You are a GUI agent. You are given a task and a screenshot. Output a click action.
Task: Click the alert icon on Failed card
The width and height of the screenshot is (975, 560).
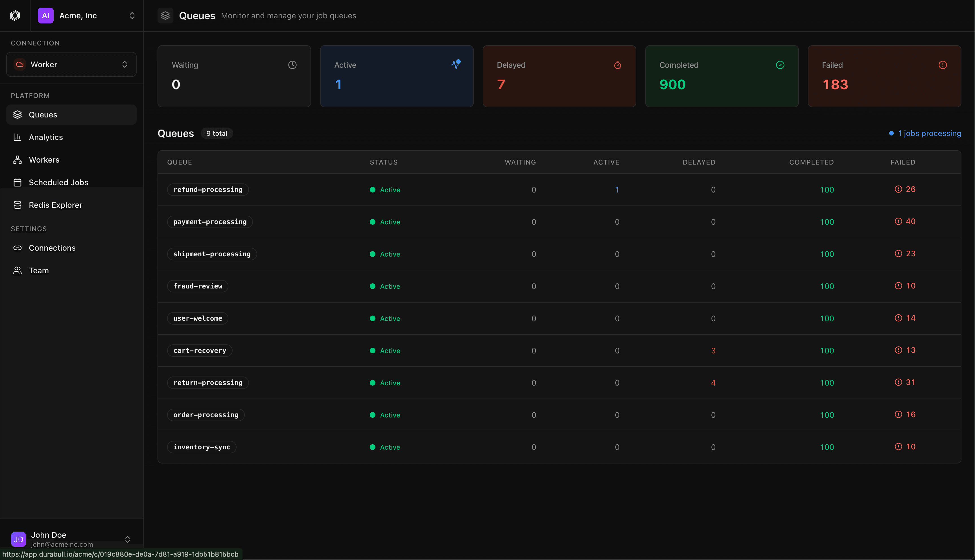tap(942, 65)
